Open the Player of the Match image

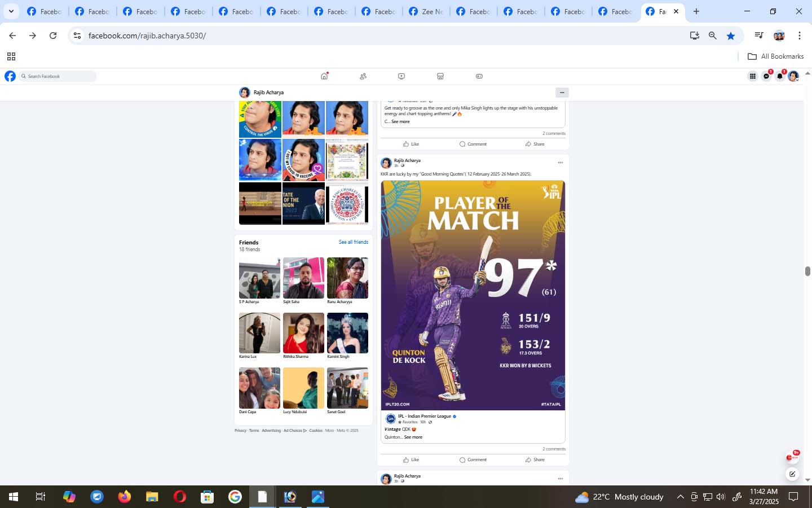tap(473, 295)
